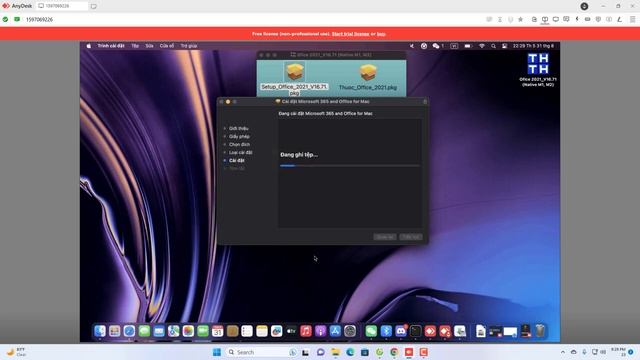The height and width of the screenshot is (360, 640).
Task: Open Podcasts in the dock
Action: [320, 331]
